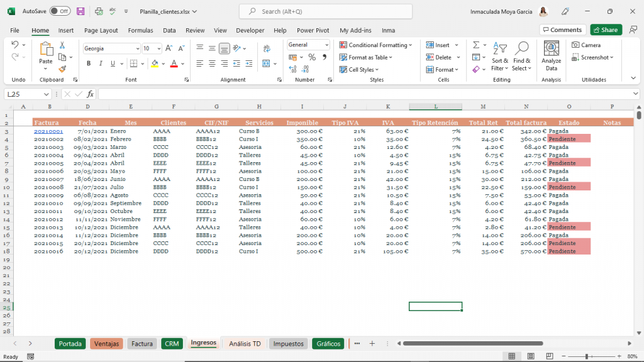This screenshot has height=362, width=644.
Task: Click the Share button
Action: coord(605,30)
